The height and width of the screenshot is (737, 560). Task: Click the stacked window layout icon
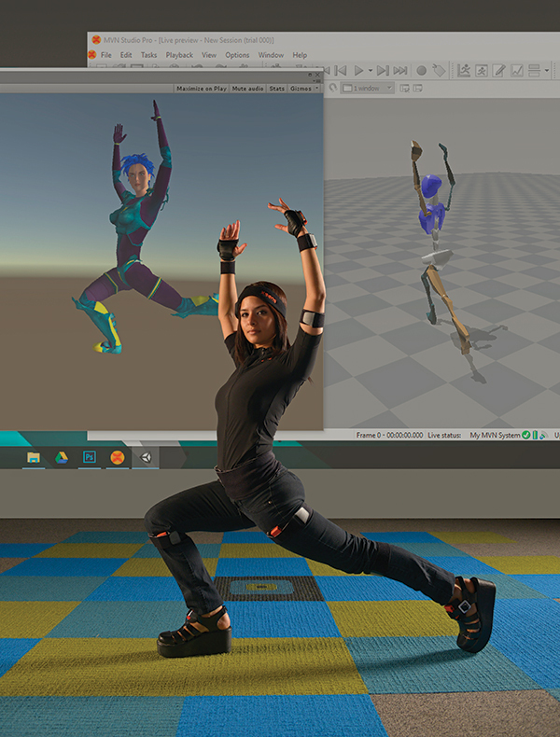click(534, 71)
